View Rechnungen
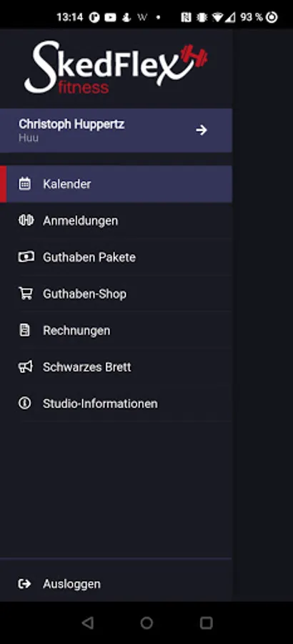Screen dimensions: 293x644 click(x=116, y=330)
